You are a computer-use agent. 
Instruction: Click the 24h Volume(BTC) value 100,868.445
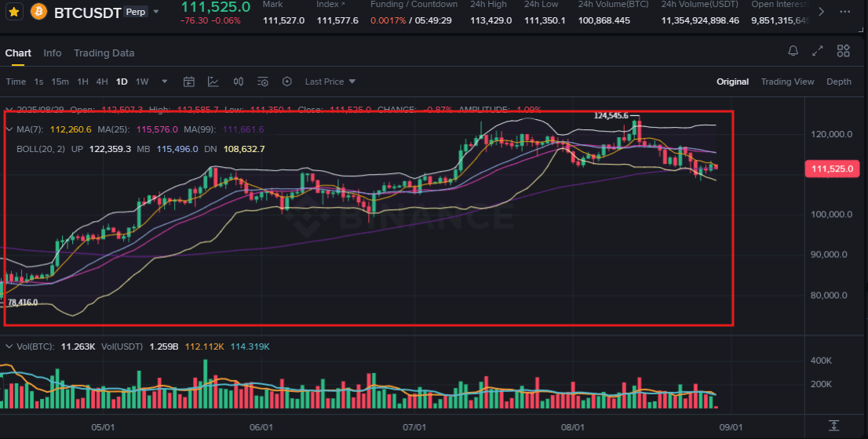pos(604,20)
